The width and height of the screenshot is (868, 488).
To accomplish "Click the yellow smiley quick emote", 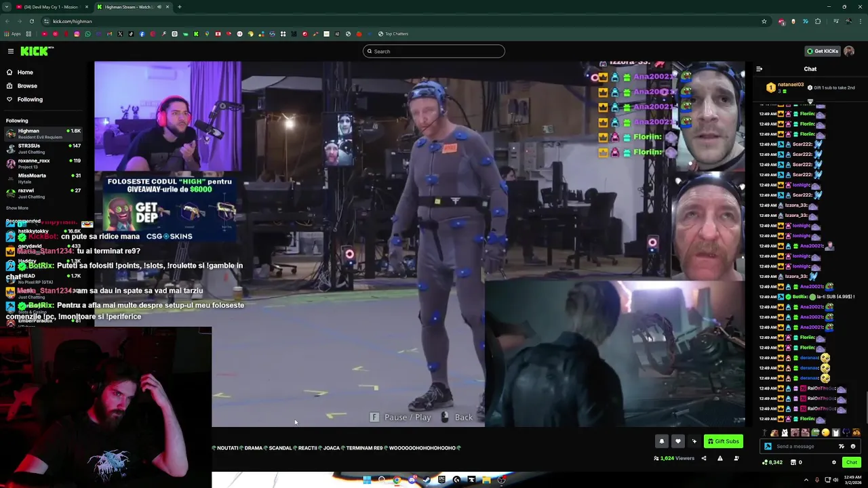I will click(x=825, y=432).
